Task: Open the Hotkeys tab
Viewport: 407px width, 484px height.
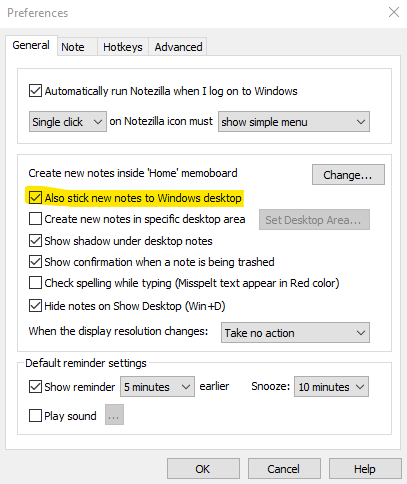Action: 123,47
